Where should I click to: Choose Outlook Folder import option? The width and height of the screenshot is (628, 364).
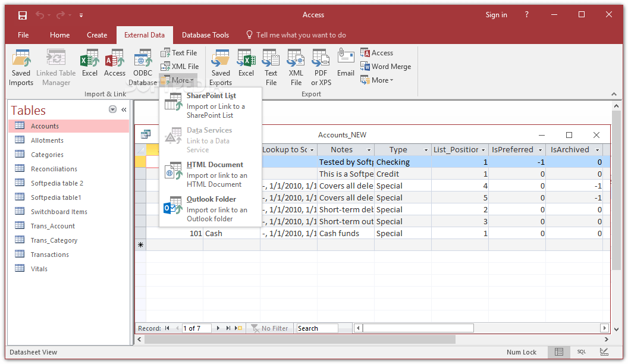211,209
